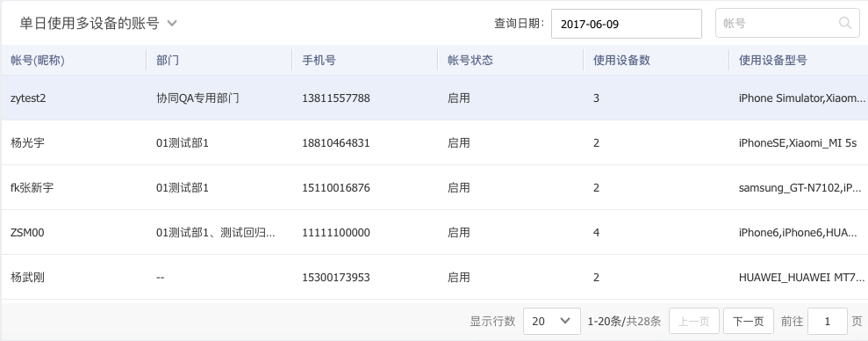Click the 帐号 search input box
The image size is (868, 341).
(x=787, y=23)
